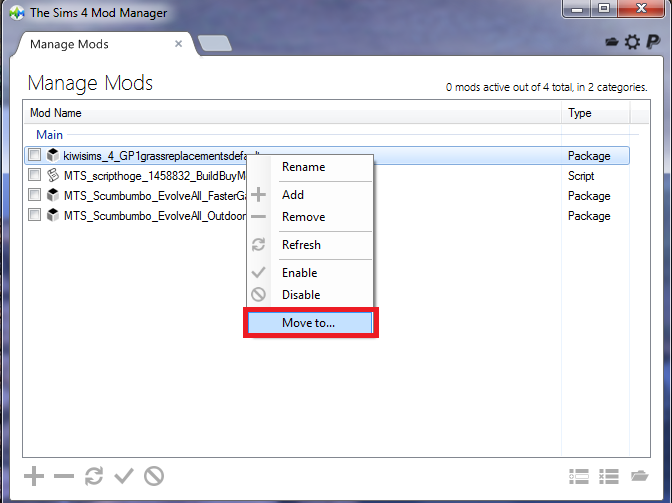Toggle checkbox for MTS_scripthoge_1458832 mod
The width and height of the screenshot is (672, 503).
pos(34,175)
